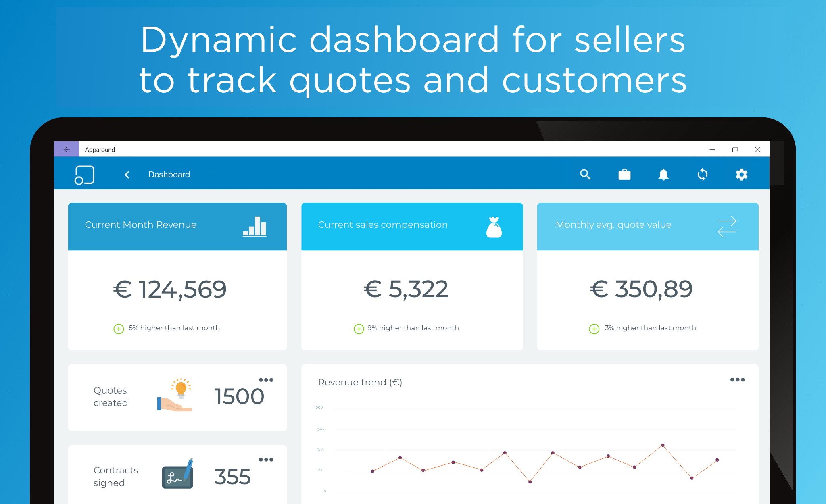Open Quotes created three-dot menu

[266, 380]
